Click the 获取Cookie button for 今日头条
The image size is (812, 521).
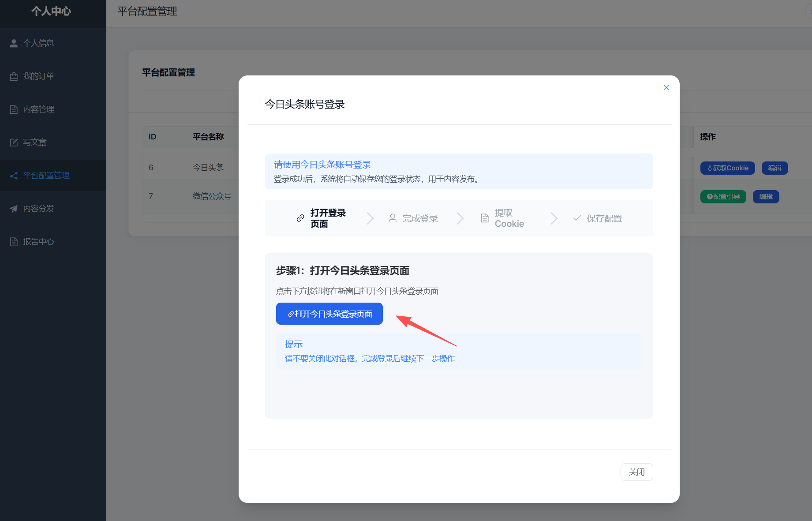click(x=728, y=168)
